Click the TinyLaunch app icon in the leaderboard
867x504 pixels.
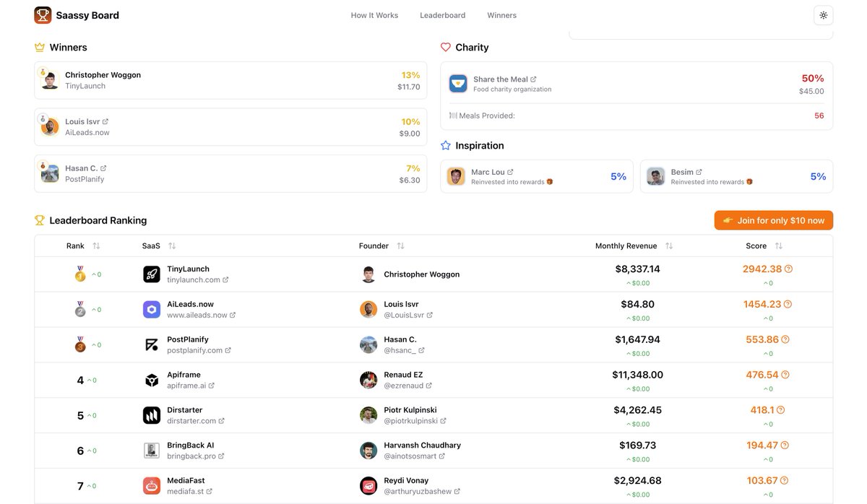pos(151,274)
